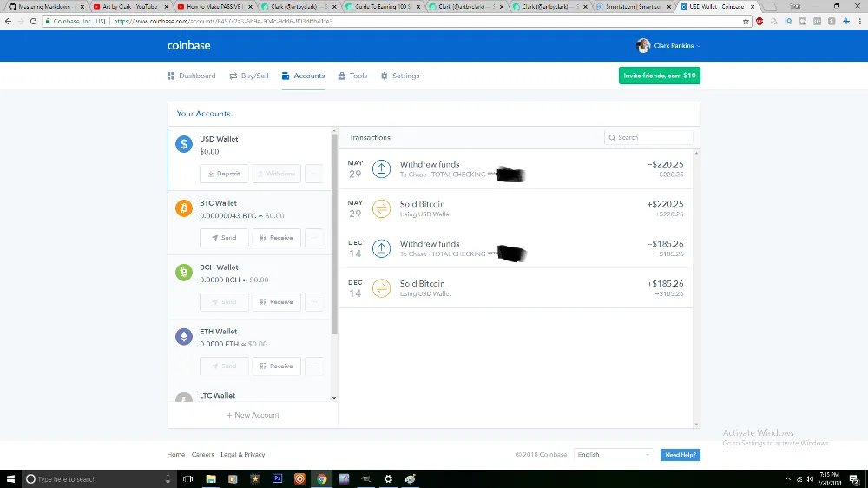Click Receive in ETH Wallet
This screenshot has width=868, height=488.
click(x=276, y=366)
